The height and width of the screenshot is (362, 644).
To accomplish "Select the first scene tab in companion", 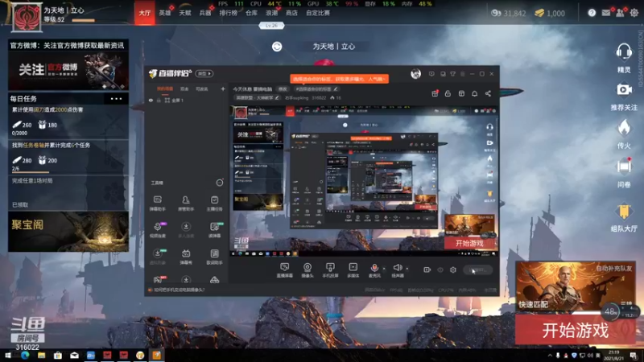I will pyautogui.click(x=165, y=88).
